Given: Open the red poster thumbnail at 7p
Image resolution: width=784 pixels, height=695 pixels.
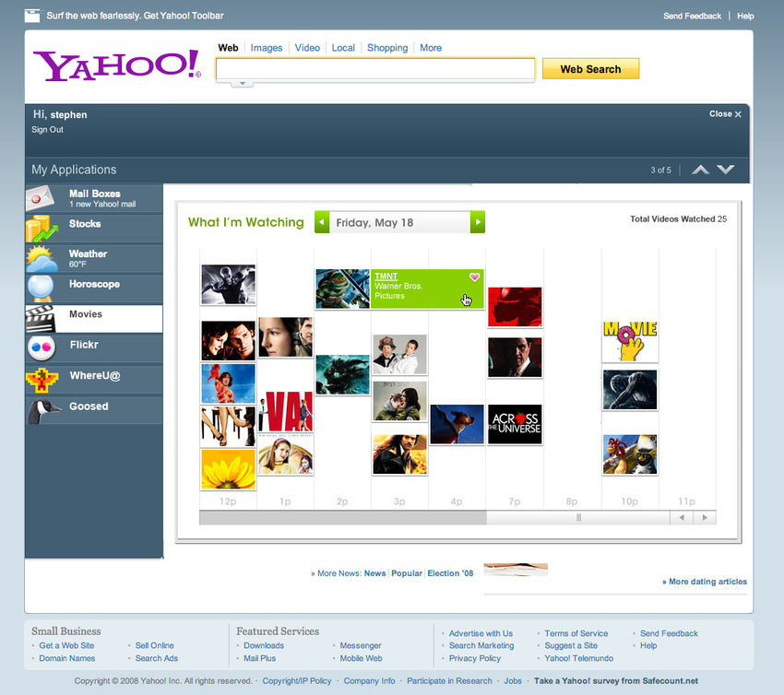Looking at the screenshot, I should click(515, 307).
